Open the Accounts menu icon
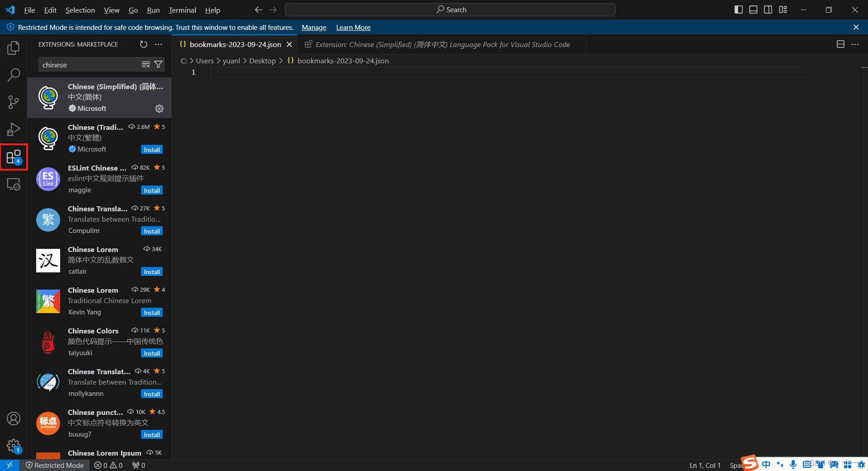The height and width of the screenshot is (471, 868). pos(14,419)
